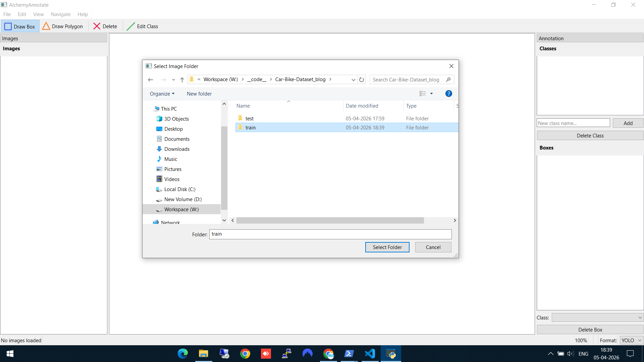Select the Draw Polygon tool
Screen dimensions: 644x362
(x=62, y=26)
